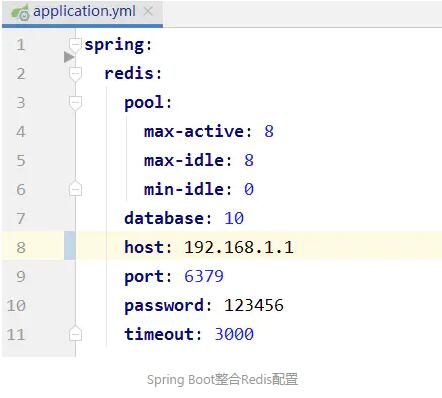This screenshot has height=398, width=442.
Task: Click the gray run arrow in gutter
Action: pos(69,57)
